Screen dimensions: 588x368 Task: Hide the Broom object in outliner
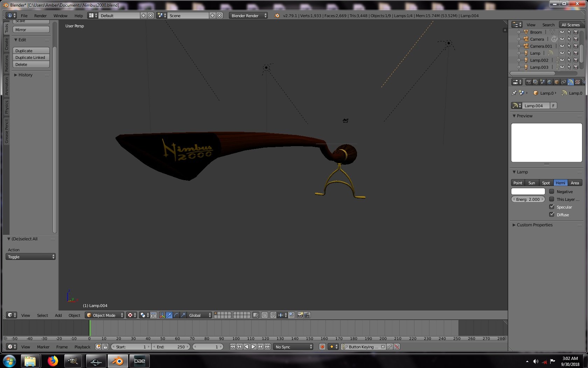tap(562, 32)
